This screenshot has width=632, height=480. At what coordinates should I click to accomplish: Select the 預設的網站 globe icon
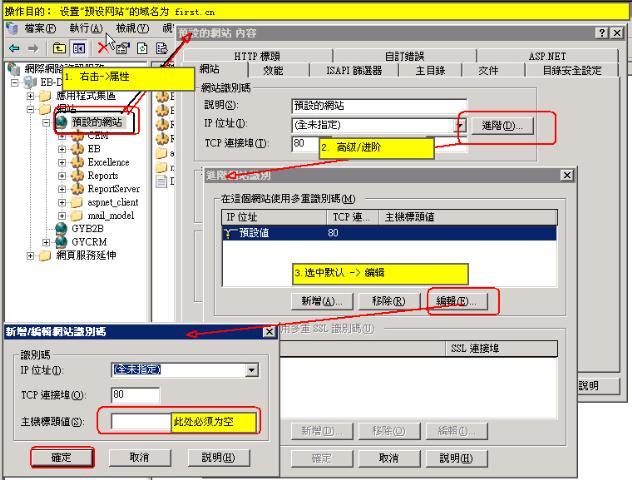pos(61,121)
